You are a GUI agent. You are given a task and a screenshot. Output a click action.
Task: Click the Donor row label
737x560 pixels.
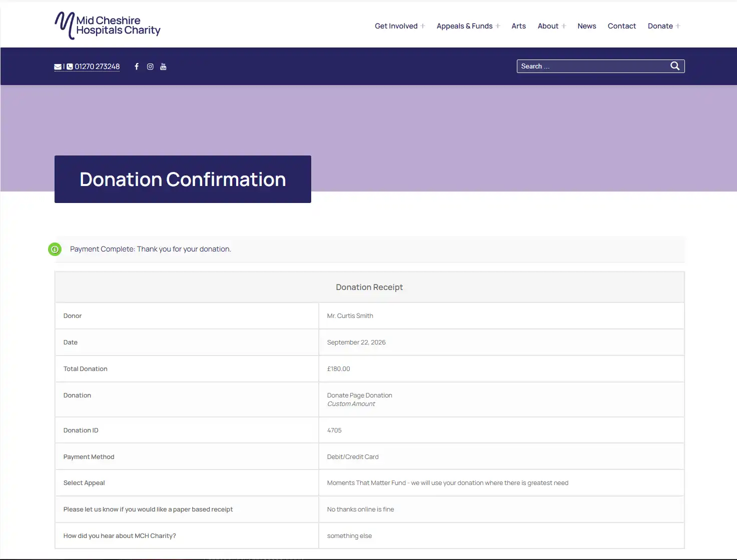pos(73,316)
